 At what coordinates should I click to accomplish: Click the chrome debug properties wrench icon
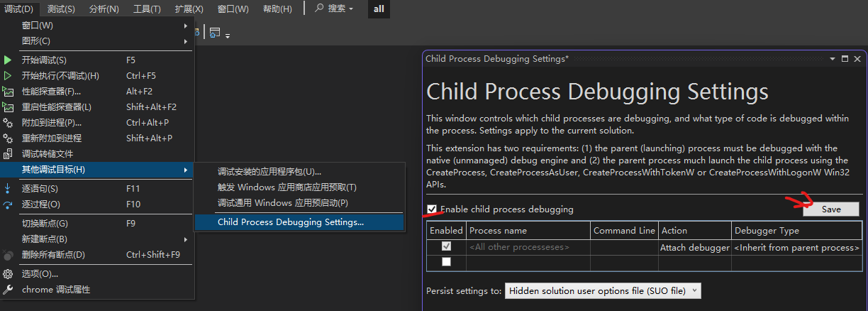[8, 290]
